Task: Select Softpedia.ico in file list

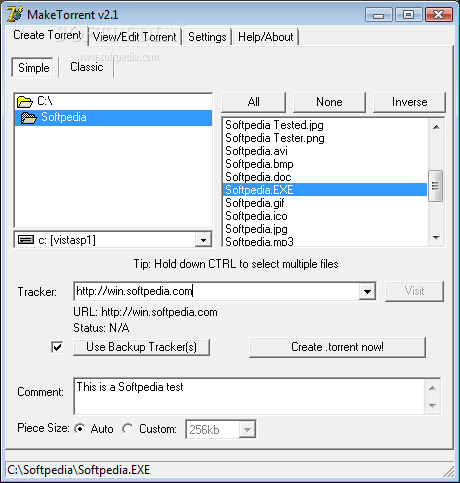Action: (x=325, y=216)
